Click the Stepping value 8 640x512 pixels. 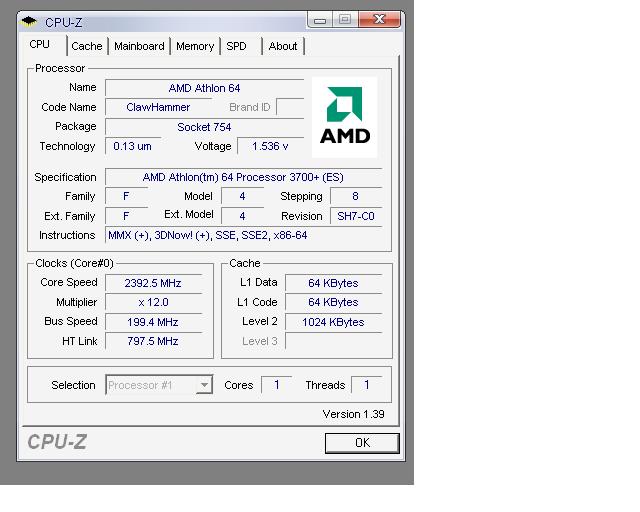coord(356,196)
